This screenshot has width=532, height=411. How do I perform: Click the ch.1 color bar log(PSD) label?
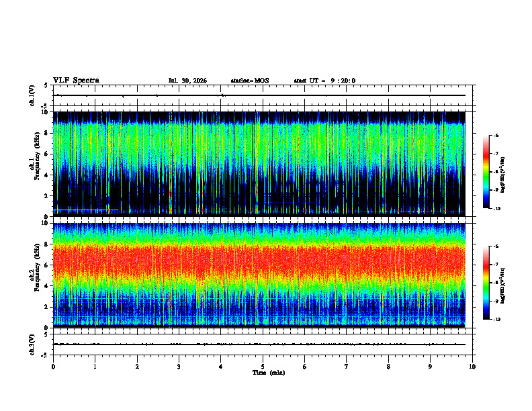[503, 175]
